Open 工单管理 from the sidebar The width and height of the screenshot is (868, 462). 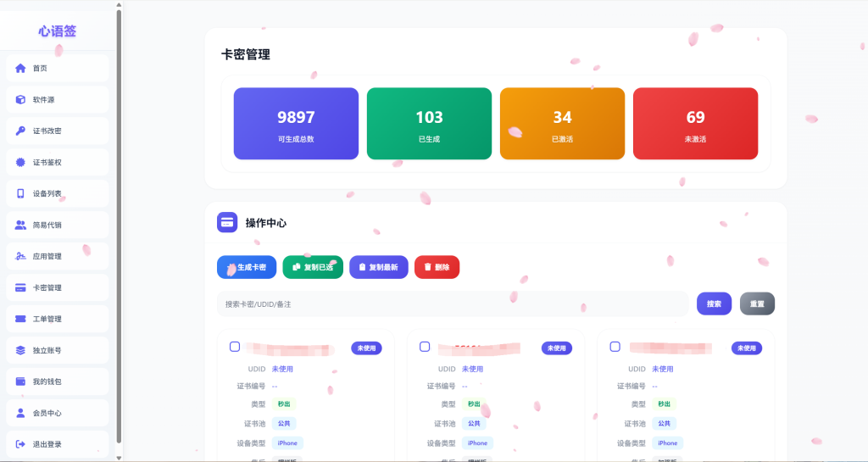(x=57, y=319)
